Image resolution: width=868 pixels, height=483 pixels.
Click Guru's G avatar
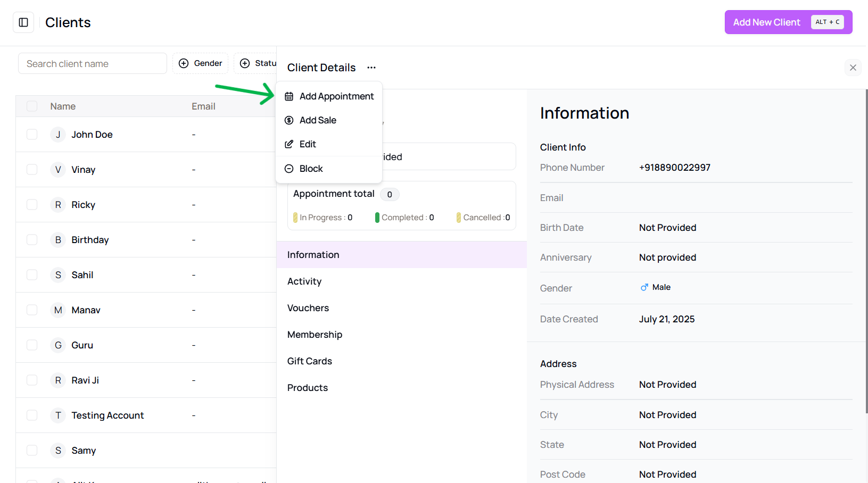pyautogui.click(x=58, y=345)
